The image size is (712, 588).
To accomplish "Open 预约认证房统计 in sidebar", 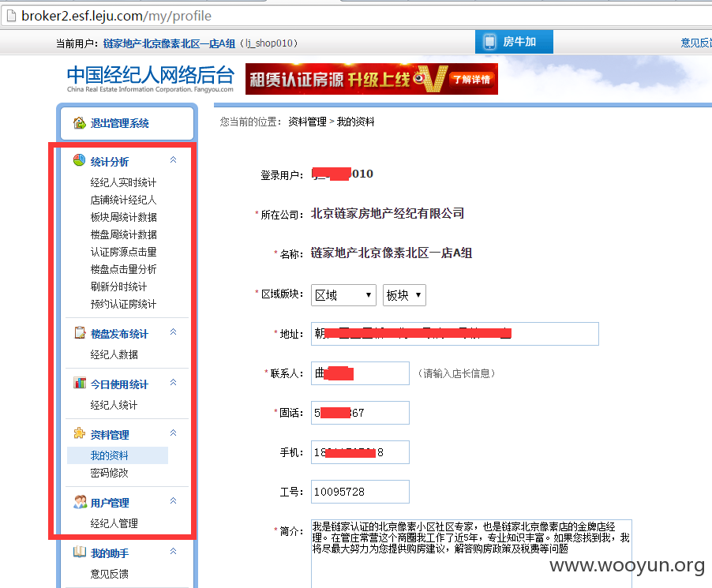I will (x=123, y=304).
